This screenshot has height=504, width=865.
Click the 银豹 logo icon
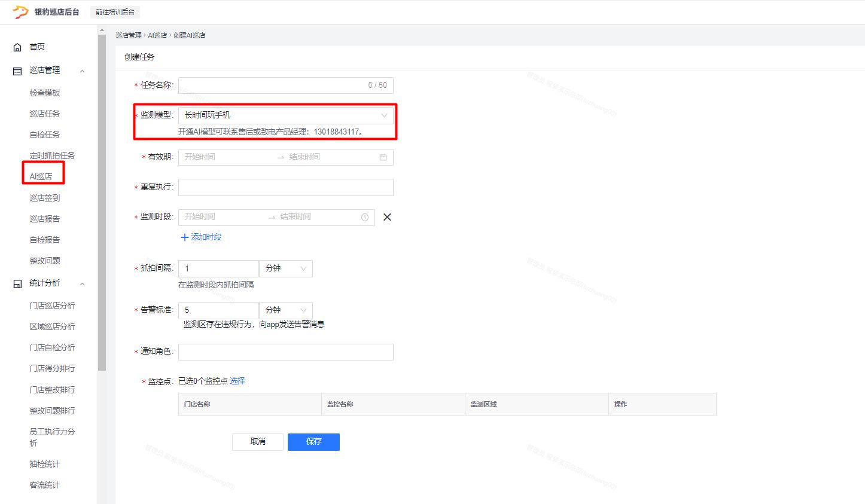point(20,12)
